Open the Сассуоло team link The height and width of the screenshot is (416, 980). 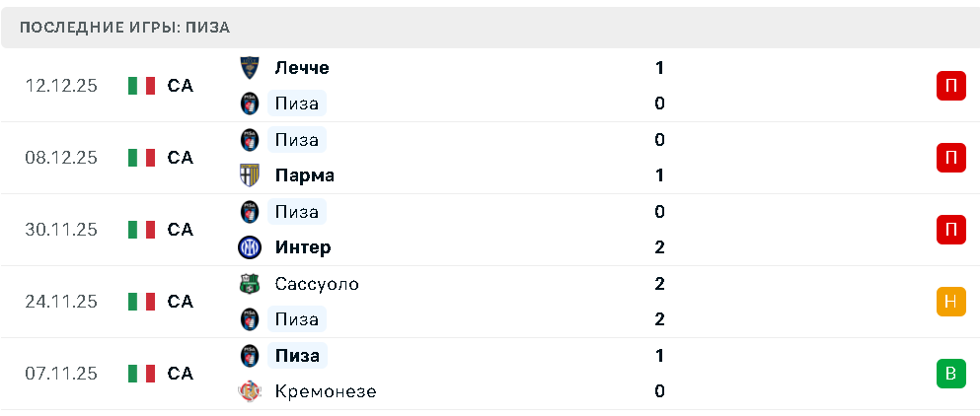coord(317,284)
